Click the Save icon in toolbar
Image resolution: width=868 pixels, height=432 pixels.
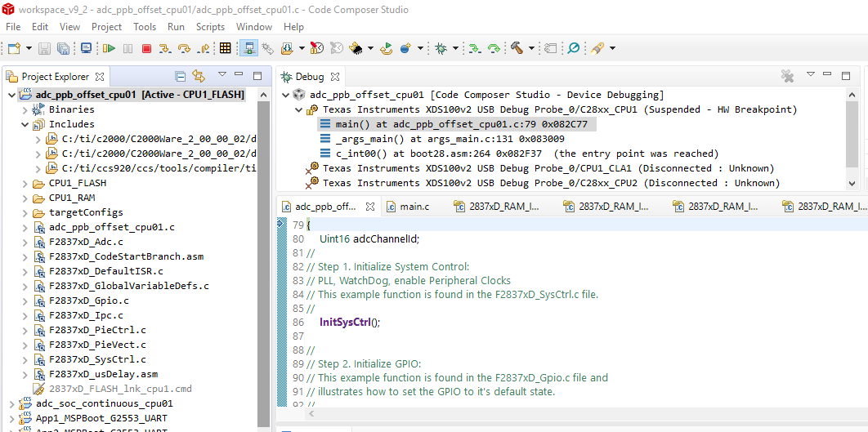click(x=44, y=49)
